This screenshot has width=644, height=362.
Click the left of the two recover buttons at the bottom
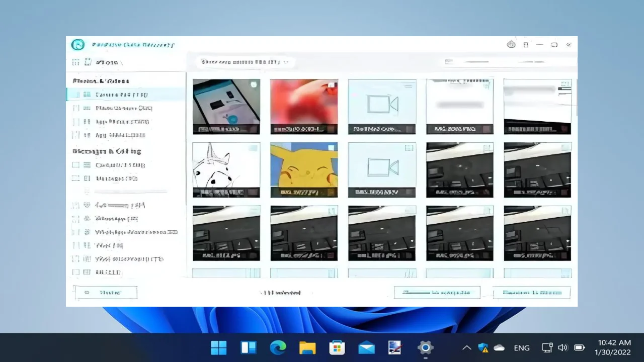(437, 293)
